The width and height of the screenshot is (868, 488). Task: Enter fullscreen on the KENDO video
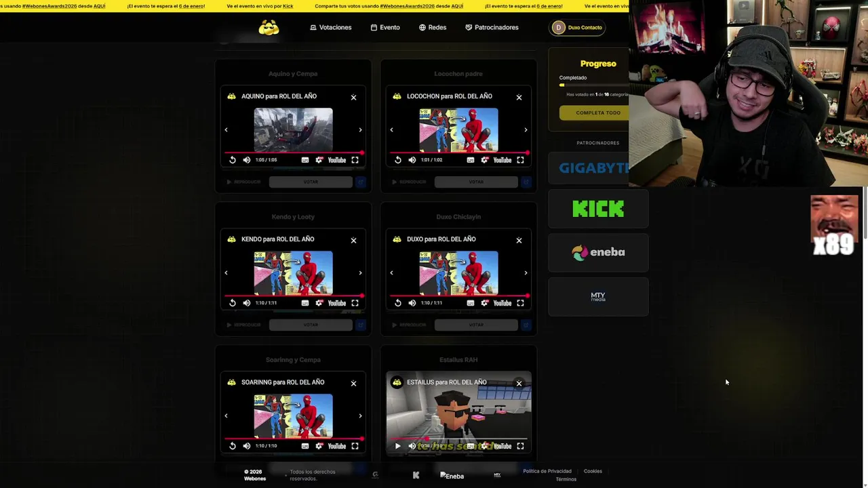[x=355, y=303]
